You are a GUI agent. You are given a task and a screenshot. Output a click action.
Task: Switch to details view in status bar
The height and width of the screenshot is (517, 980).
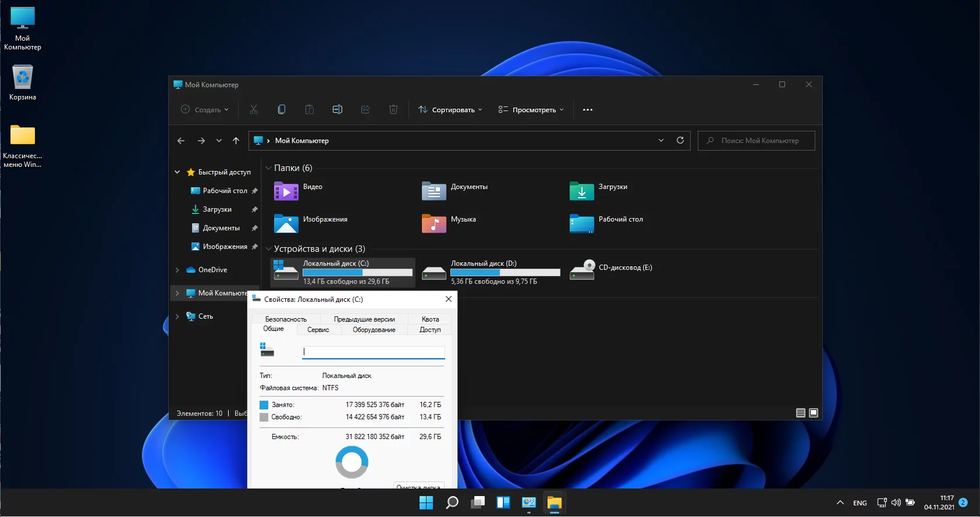(x=801, y=413)
